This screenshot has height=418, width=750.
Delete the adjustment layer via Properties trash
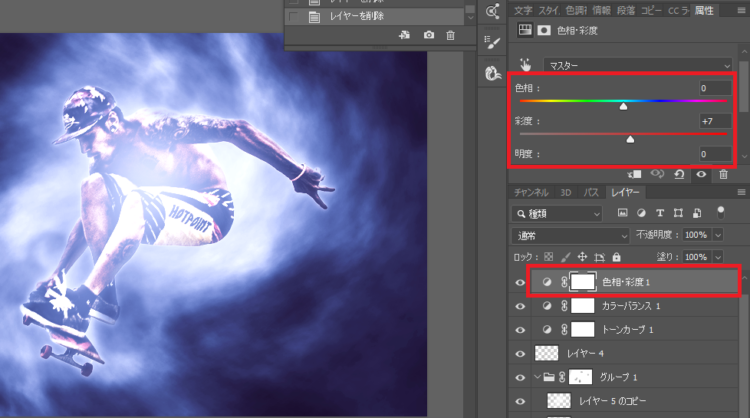[723, 175]
